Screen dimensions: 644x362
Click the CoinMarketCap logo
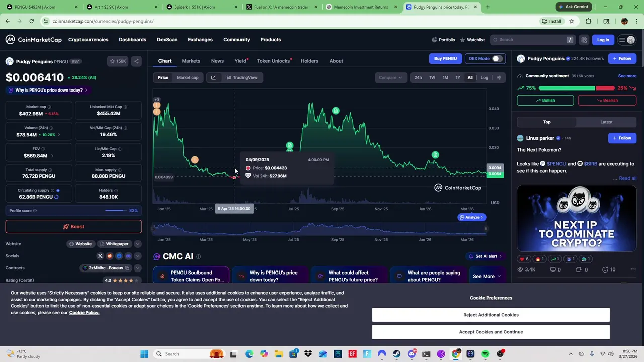point(33,40)
